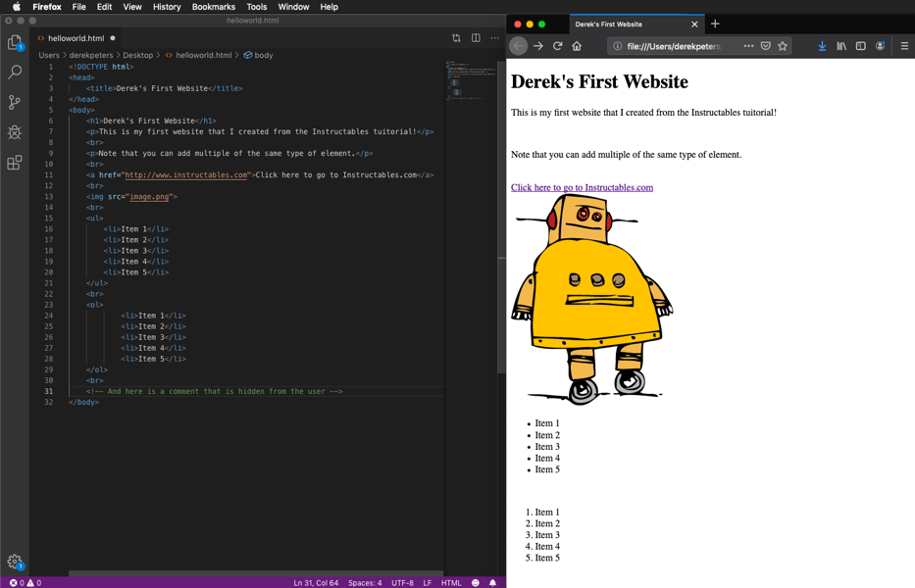Open the Source Control view
This screenshot has height=588, width=915.
pos(15,102)
